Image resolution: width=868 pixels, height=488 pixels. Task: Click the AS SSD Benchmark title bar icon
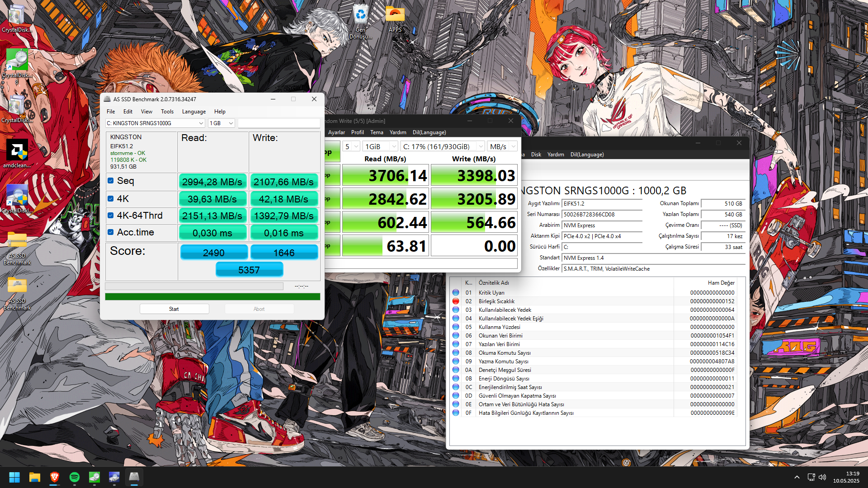(x=107, y=99)
